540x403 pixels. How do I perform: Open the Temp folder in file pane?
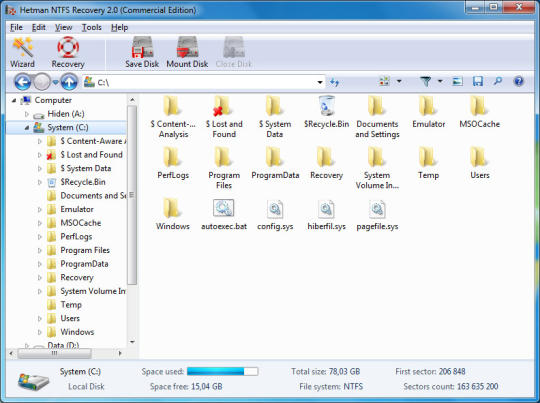[428, 163]
